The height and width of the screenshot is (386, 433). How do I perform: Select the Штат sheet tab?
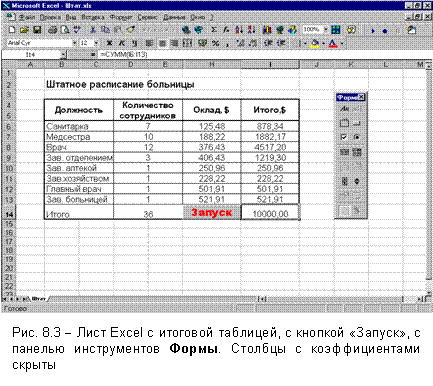tap(39, 299)
